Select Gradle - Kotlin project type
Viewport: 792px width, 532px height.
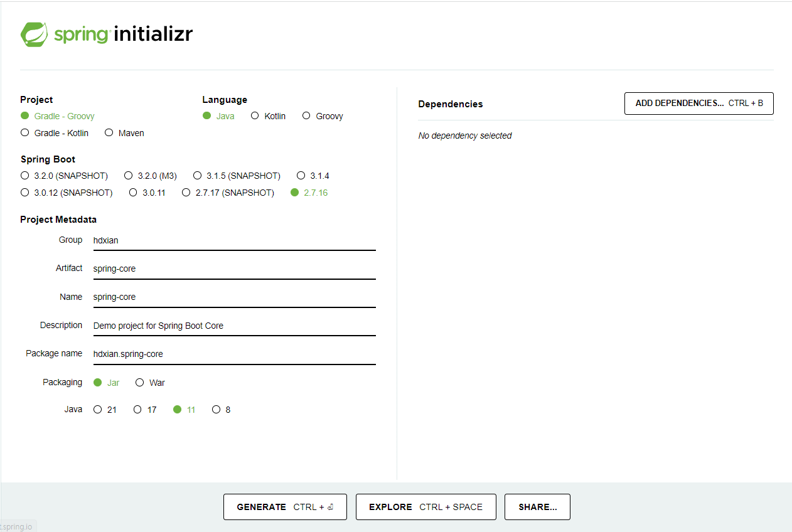(x=55, y=133)
